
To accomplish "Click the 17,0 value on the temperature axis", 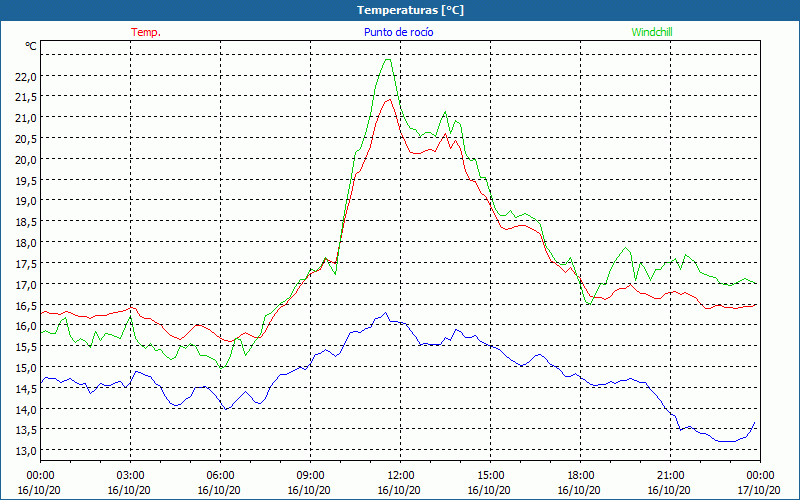I will click(26, 284).
